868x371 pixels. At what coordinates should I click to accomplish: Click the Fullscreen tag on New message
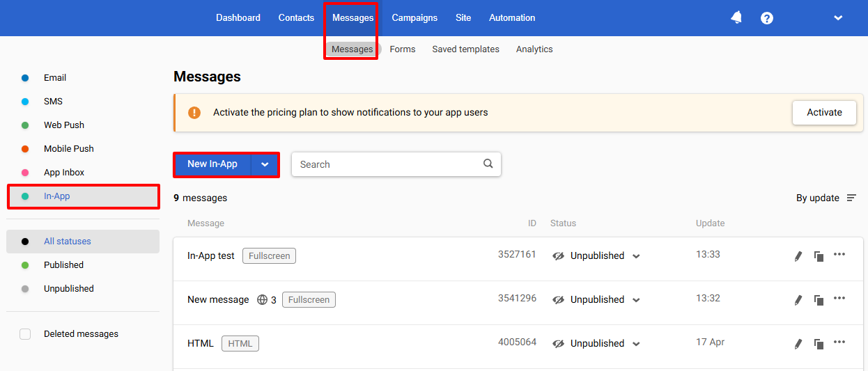pyautogui.click(x=309, y=300)
